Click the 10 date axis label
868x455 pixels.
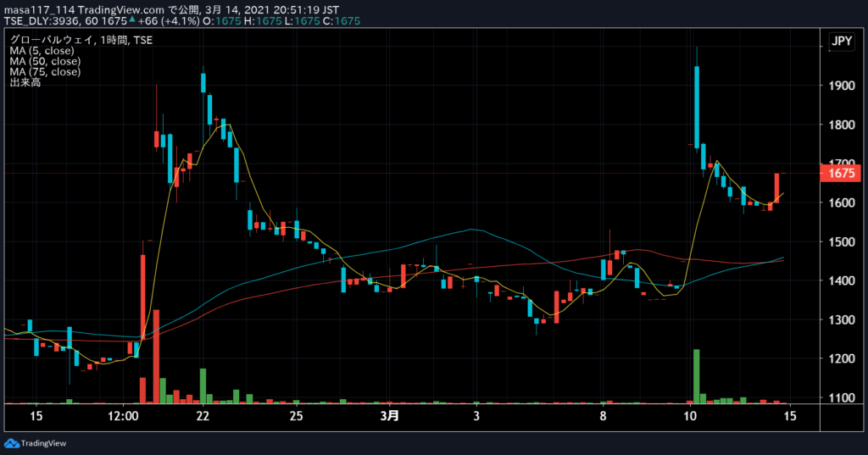(690, 416)
